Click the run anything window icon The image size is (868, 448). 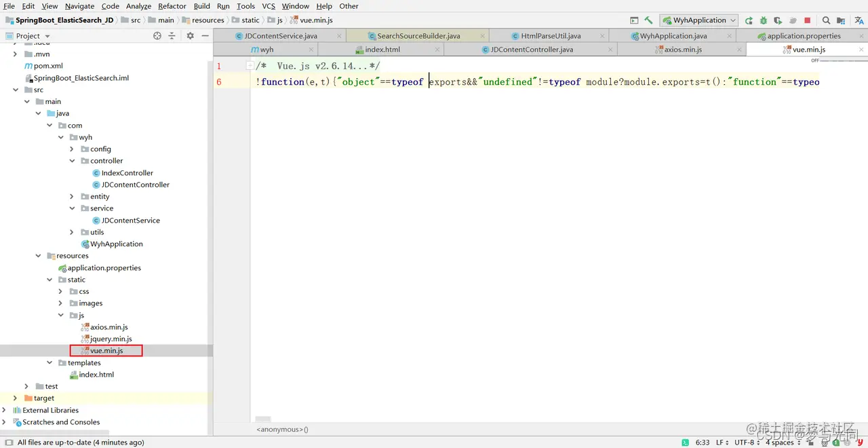pos(634,20)
